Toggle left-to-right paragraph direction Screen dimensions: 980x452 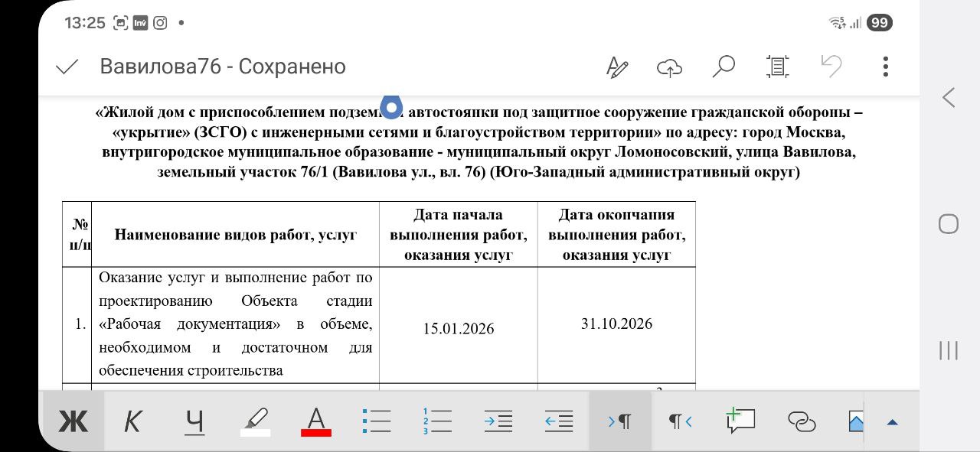tap(619, 421)
